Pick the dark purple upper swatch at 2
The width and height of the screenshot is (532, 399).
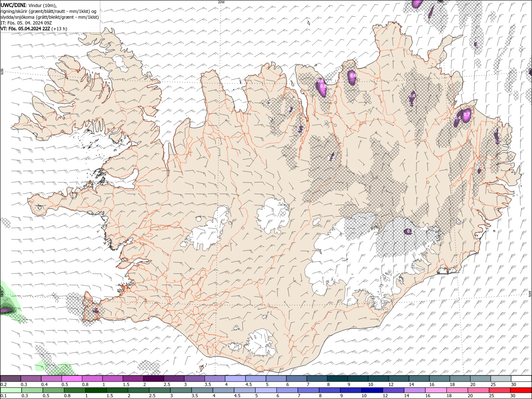point(153,379)
